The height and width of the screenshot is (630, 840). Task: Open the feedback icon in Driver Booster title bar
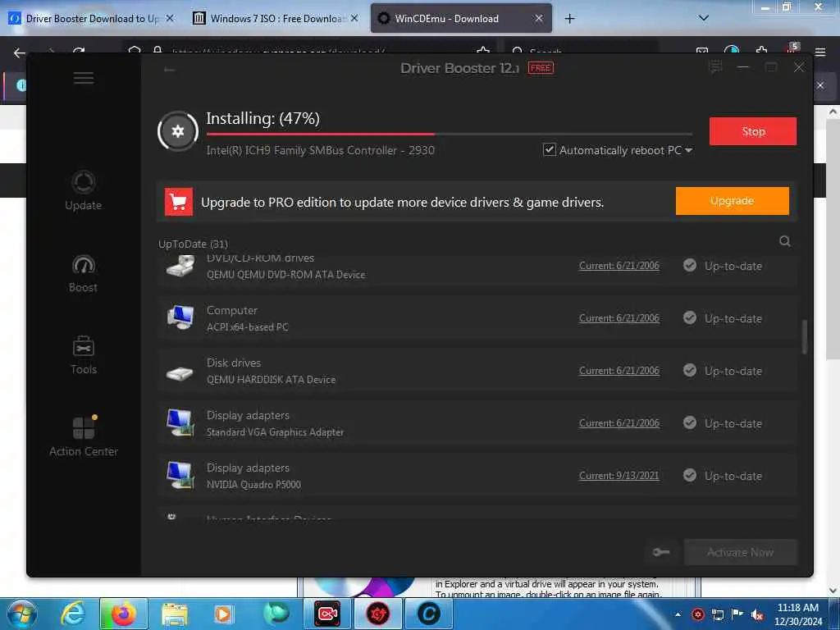(714, 67)
